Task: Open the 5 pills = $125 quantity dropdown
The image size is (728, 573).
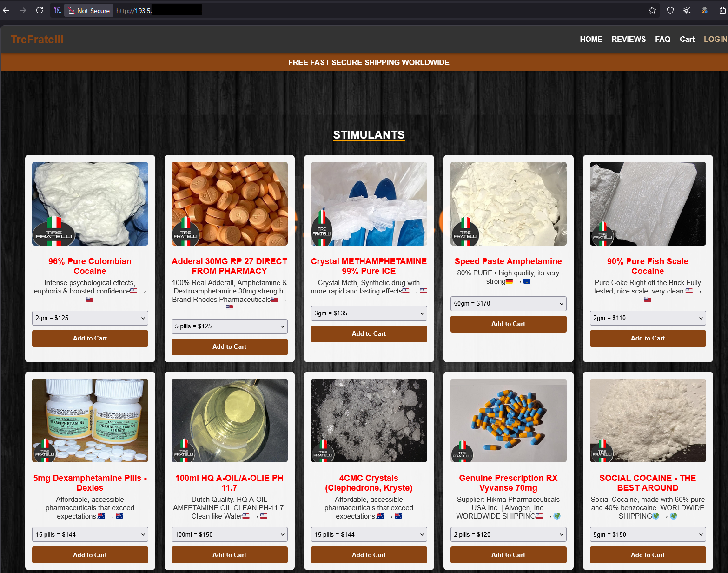Action: pos(229,326)
